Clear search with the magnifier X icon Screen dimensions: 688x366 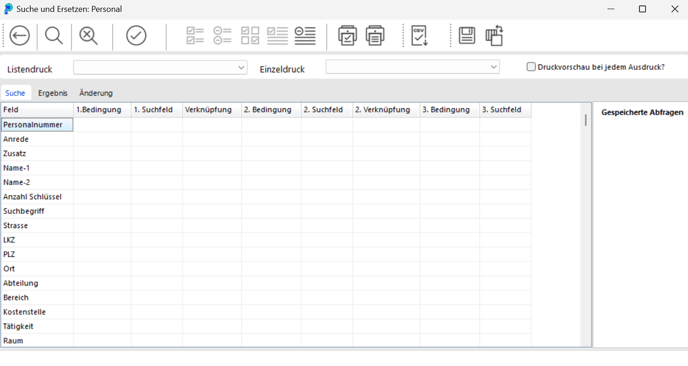tap(88, 36)
